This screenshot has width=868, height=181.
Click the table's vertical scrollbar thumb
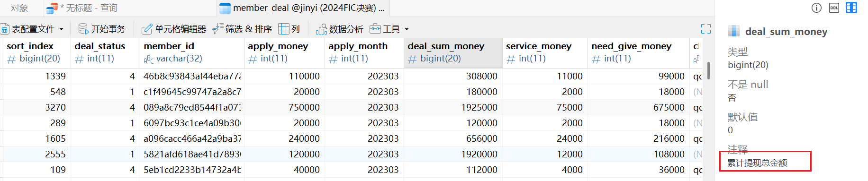(x=708, y=70)
